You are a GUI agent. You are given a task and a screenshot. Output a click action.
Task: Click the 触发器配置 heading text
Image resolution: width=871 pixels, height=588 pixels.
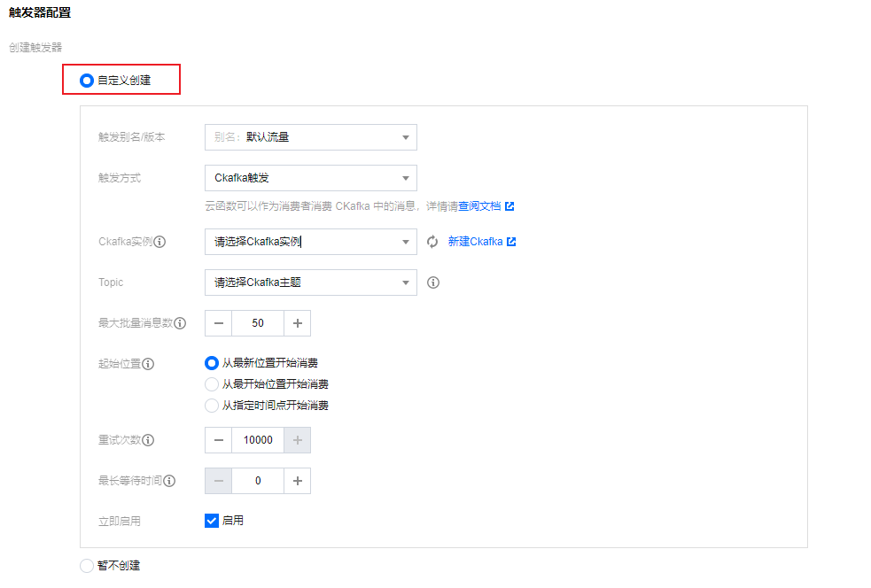40,12
